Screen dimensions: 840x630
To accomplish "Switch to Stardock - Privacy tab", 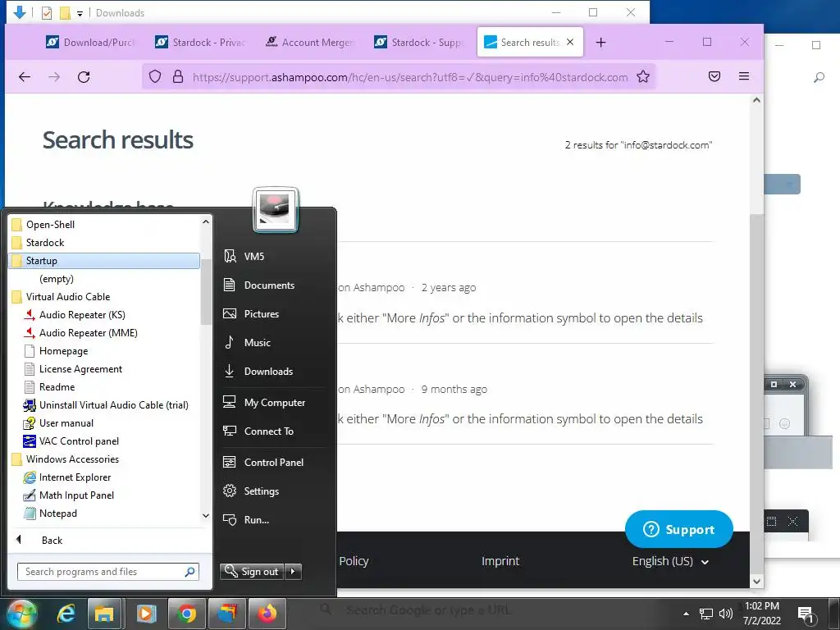I will click(x=200, y=43).
